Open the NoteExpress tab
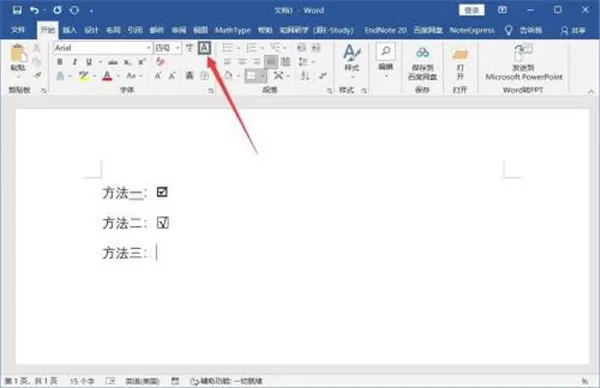This screenshot has width=600, height=388. coord(472,30)
